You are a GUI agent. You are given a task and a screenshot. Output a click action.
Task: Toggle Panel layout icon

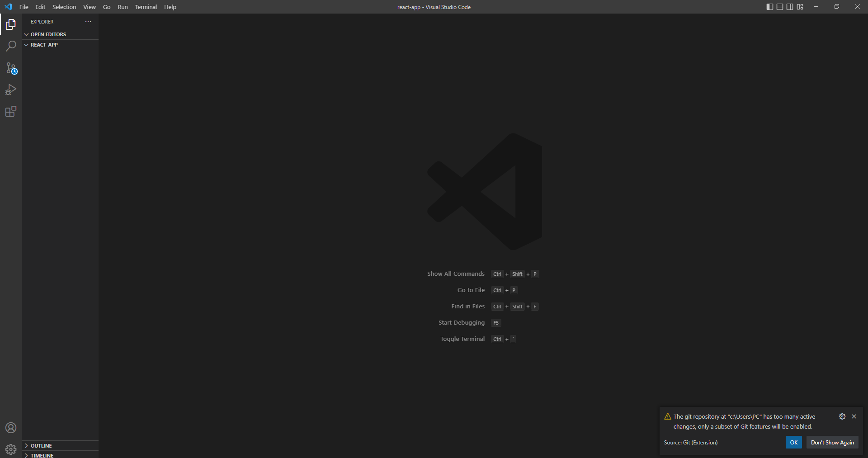[780, 7]
